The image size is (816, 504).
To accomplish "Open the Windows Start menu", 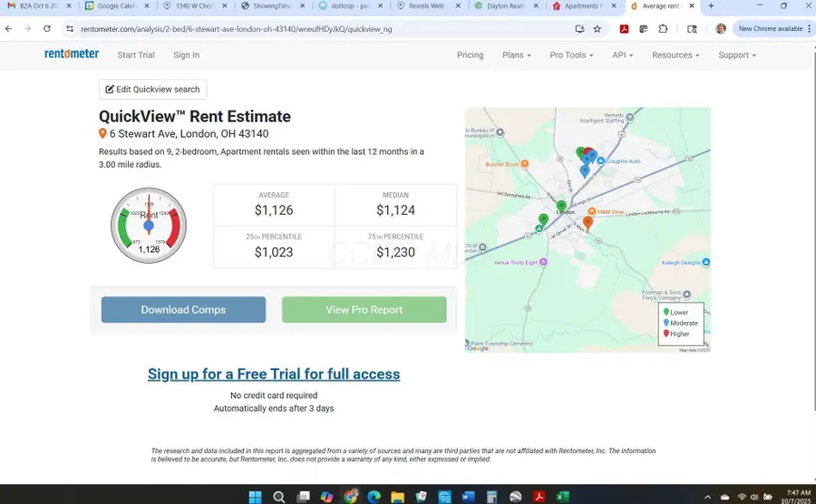I will (x=256, y=496).
